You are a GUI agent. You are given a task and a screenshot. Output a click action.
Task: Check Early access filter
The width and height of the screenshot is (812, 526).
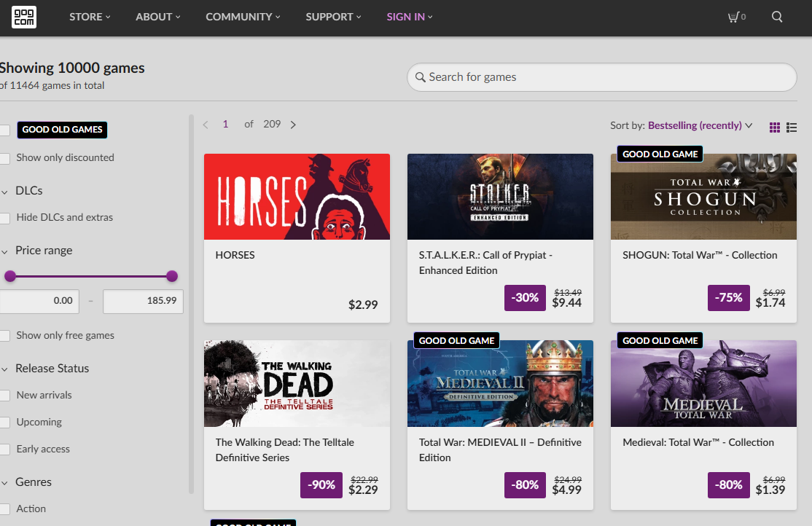[4, 450]
